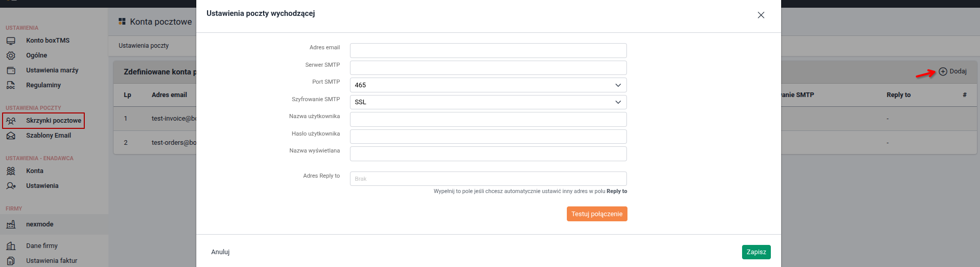Click the Dane firmy building icon

(11, 246)
